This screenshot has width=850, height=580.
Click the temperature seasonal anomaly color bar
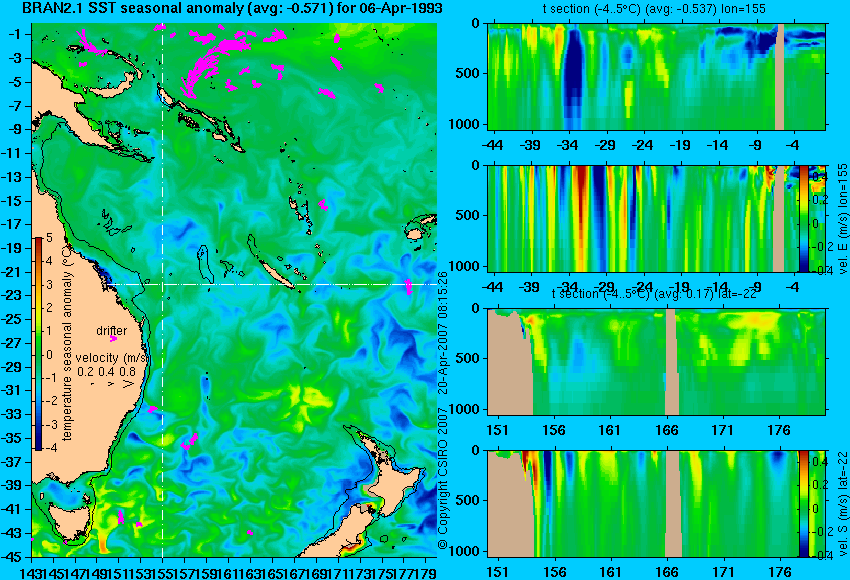(x=38, y=343)
